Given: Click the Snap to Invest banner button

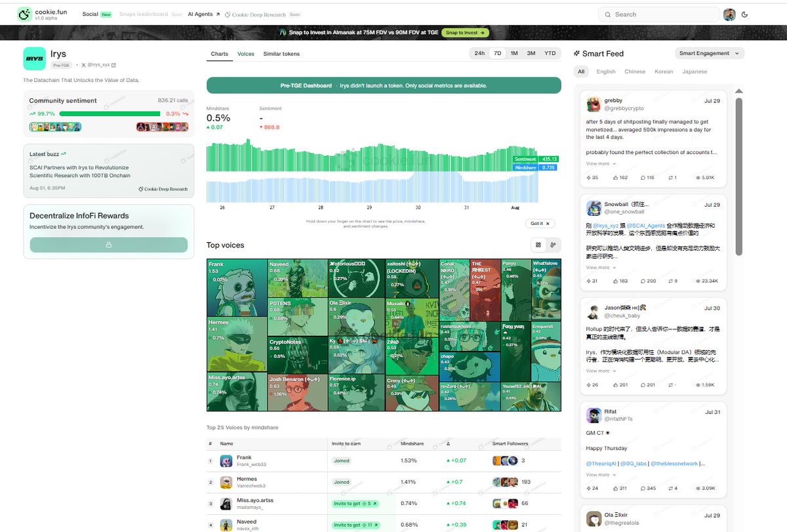Looking at the screenshot, I should (464, 32).
